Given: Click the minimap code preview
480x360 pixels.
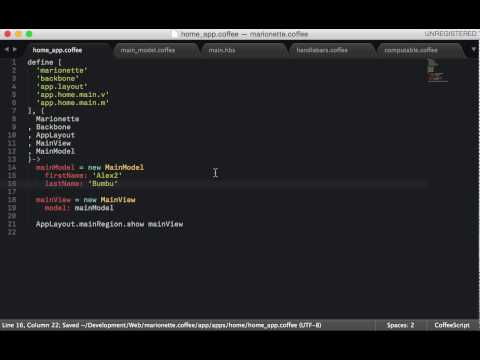Looking at the screenshot, I should (436, 70).
